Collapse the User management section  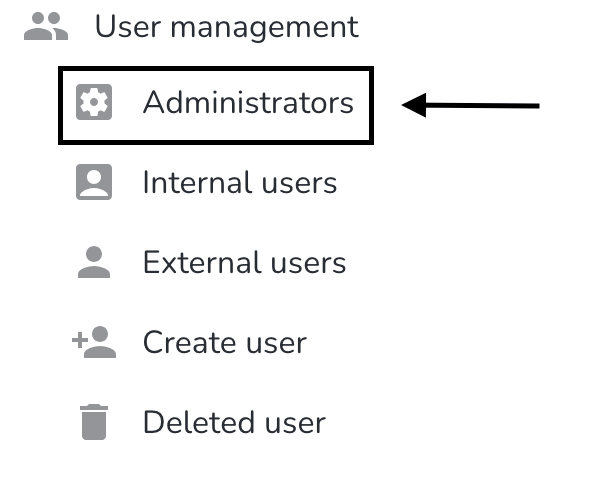click(x=191, y=26)
